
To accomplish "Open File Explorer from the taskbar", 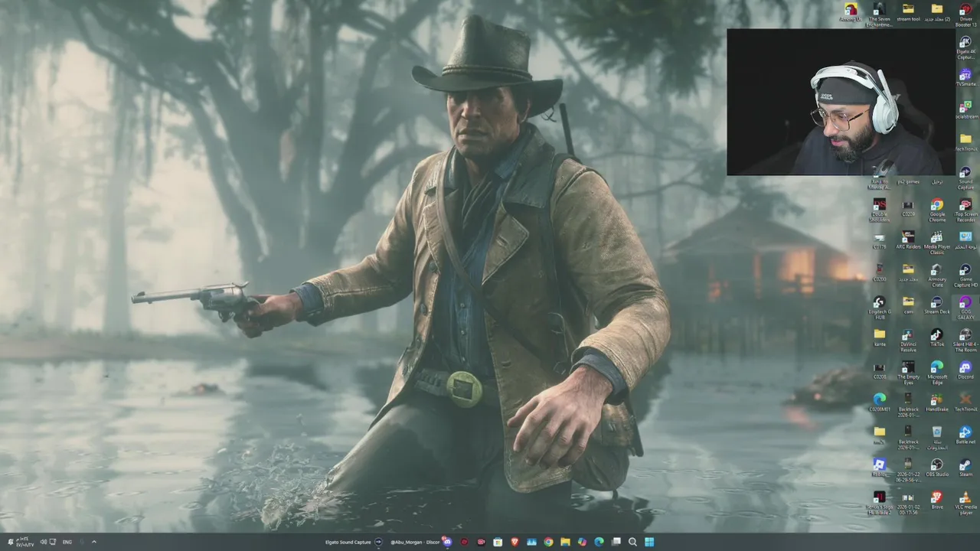I will click(565, 542).
